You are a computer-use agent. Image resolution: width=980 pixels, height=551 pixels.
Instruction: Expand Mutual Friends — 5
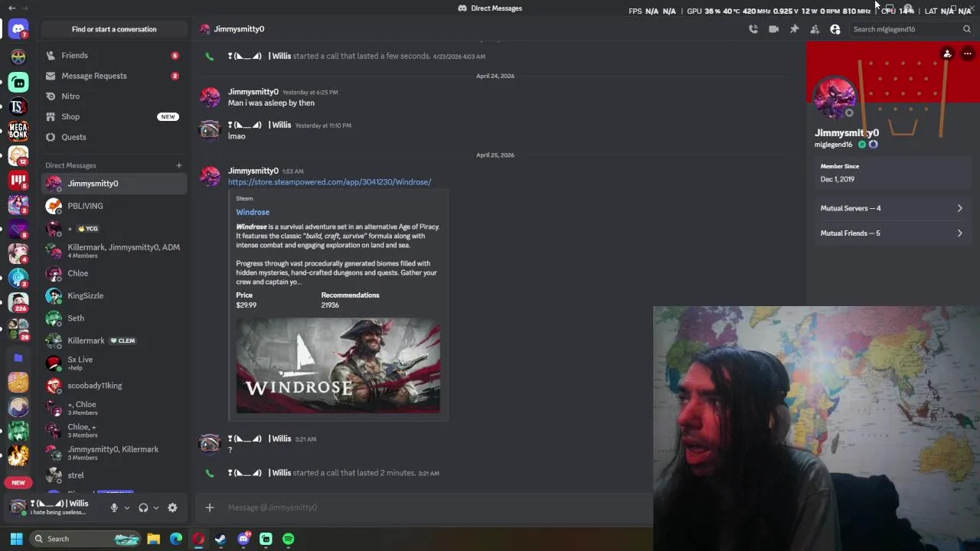[891, 233]
